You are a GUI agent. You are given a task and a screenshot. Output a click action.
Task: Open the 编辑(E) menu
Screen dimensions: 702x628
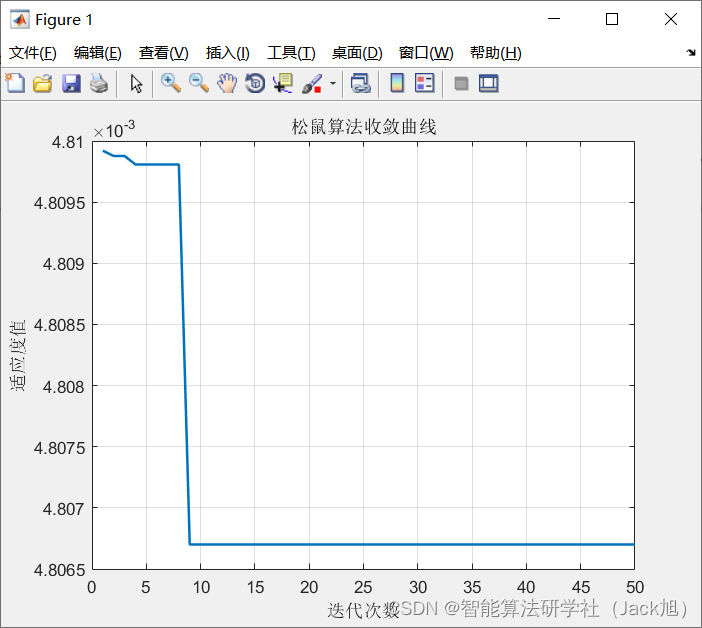click(x=98, y=53)
